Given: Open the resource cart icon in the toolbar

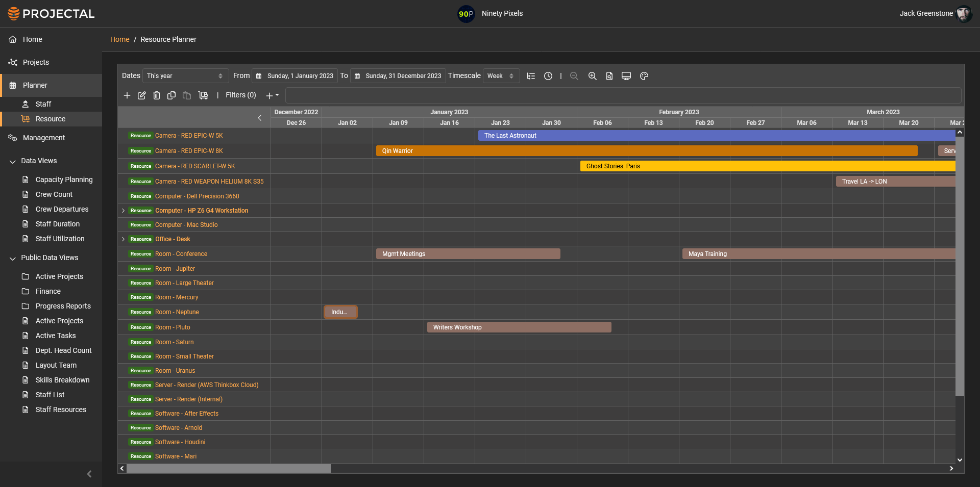Looking at the screenshot, I should coord(203,95).
